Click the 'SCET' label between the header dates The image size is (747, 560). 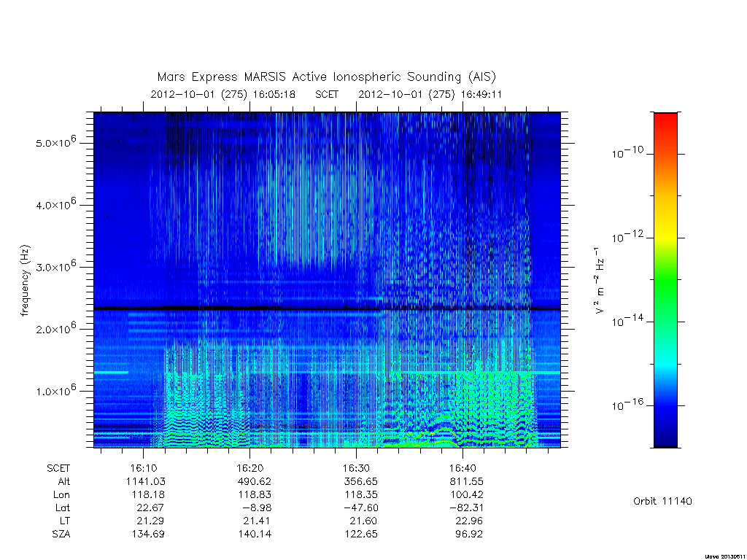327,94
